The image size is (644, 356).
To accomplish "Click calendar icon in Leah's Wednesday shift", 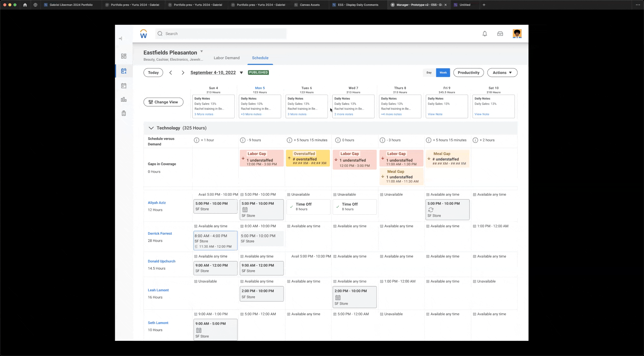I will coord(338,298).
